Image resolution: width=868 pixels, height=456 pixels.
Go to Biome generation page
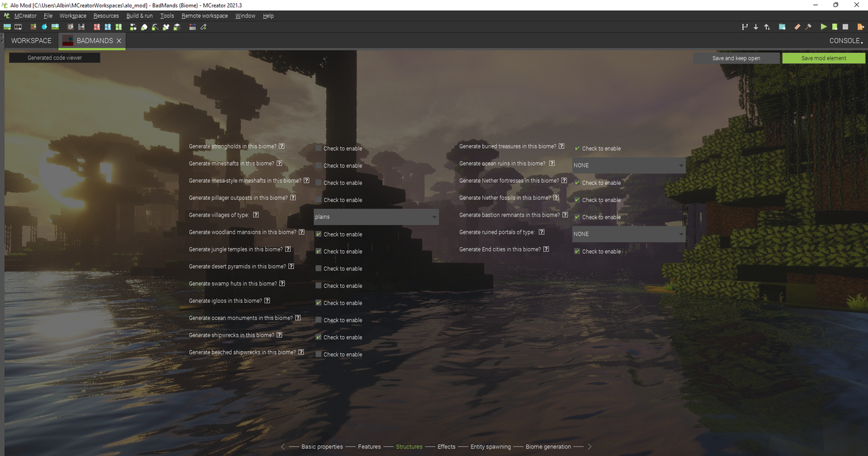[x=548, y=447]
